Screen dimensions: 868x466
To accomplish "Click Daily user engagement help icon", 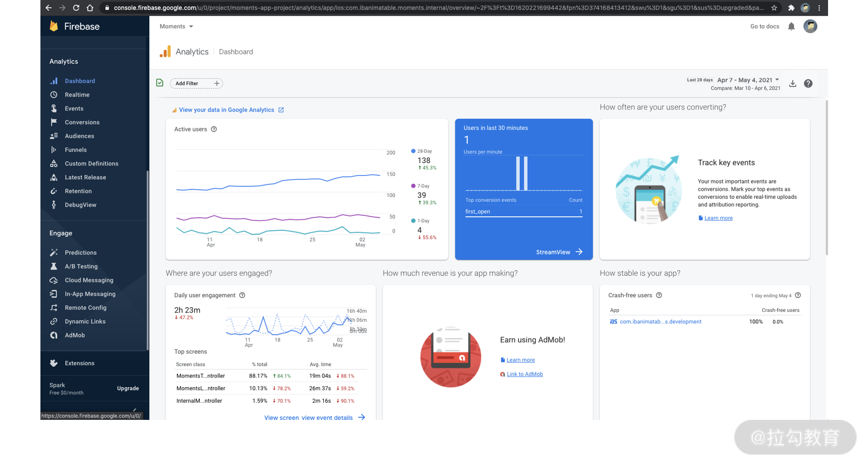I will click(242, 295).
